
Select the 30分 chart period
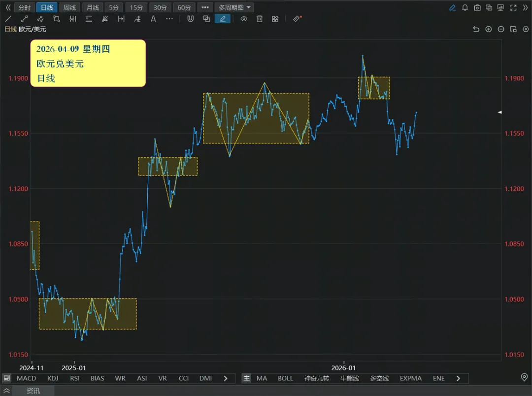click(x=160, y=7)
